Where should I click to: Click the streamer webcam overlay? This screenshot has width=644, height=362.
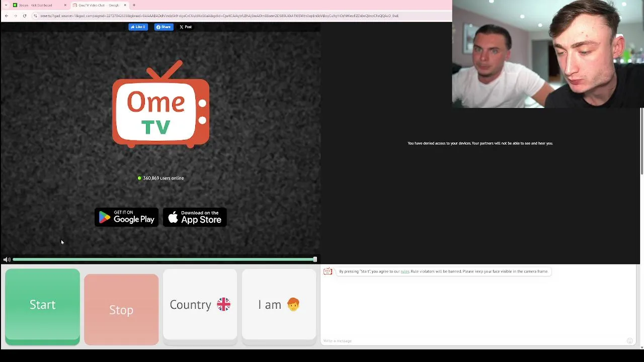(548, 54)
